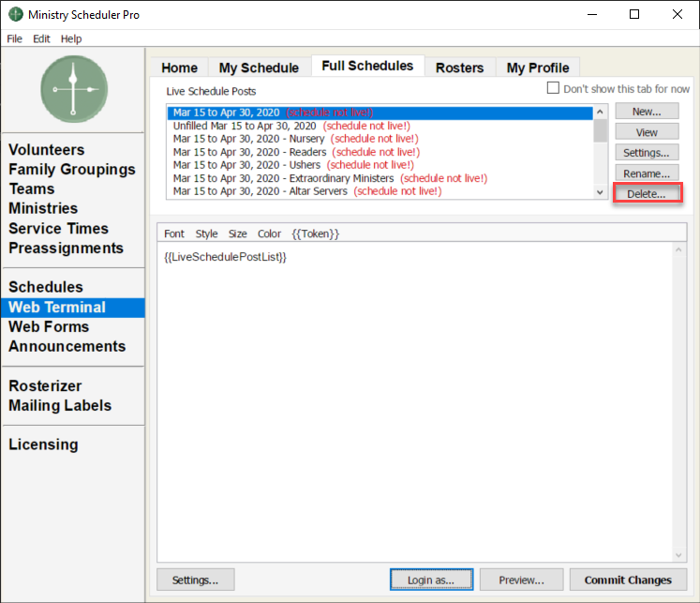Viewport: 700px width, 603px height.
Task: Click Commit Changes button
Action: click(628, 580)
